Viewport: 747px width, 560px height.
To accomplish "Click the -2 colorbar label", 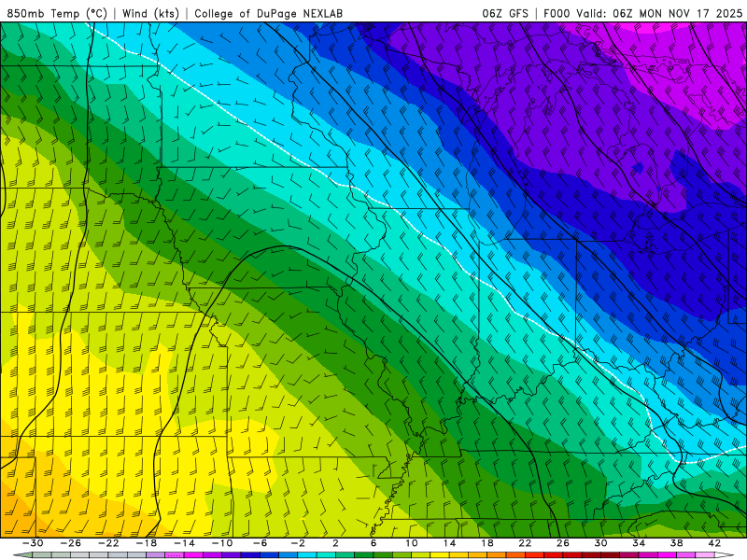I will coord(298,543).
